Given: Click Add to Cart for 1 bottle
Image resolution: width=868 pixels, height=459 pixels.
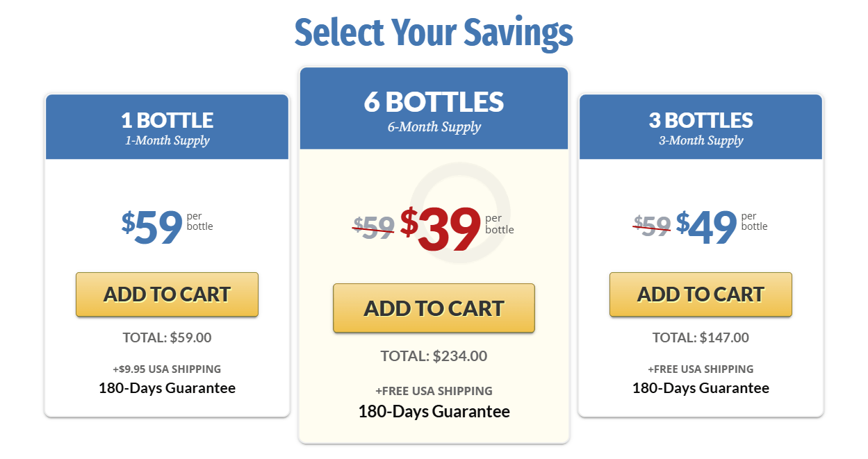Looking at the screenshot, I should point(167,294).
